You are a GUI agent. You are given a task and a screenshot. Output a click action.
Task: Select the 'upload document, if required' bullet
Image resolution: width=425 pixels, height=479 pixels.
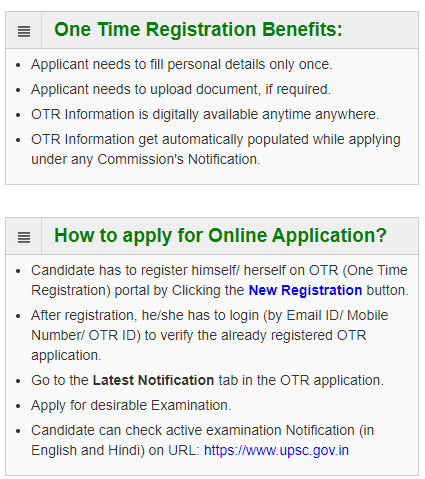[x=181, y=89]
